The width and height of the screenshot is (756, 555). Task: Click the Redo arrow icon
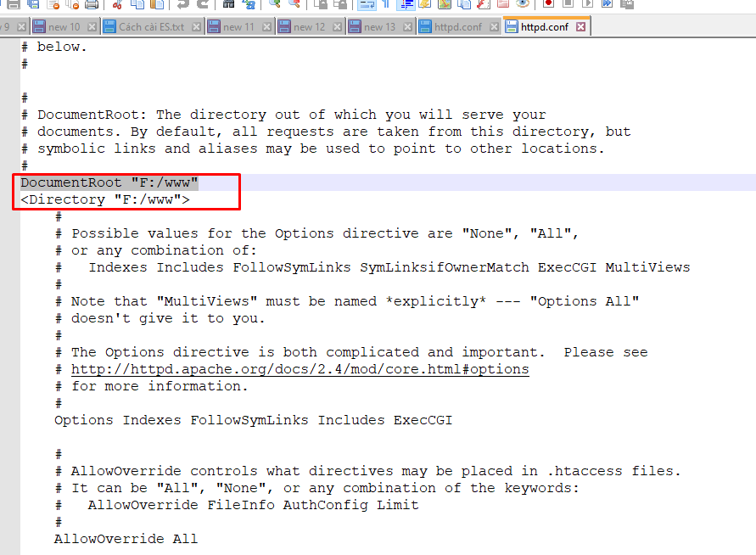click(203, 4)
